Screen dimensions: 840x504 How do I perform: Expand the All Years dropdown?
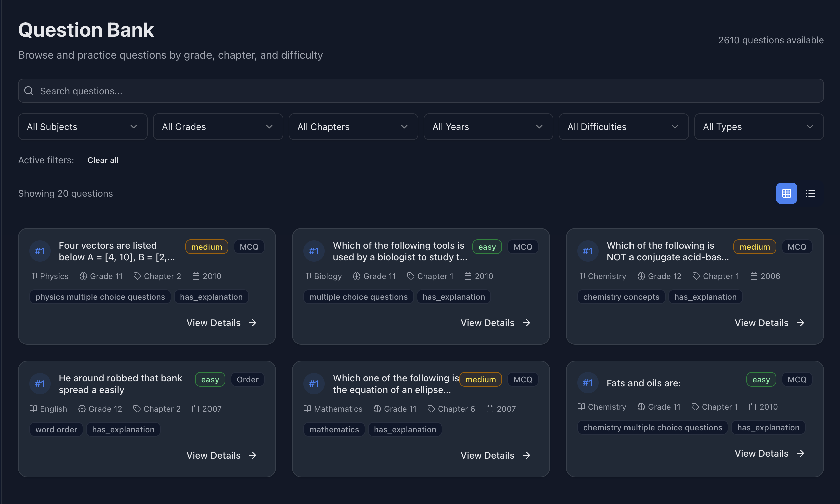click(x=488, y=127)
